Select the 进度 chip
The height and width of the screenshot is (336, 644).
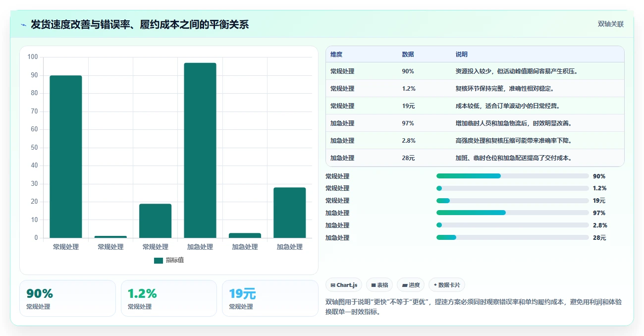point(411,285)
